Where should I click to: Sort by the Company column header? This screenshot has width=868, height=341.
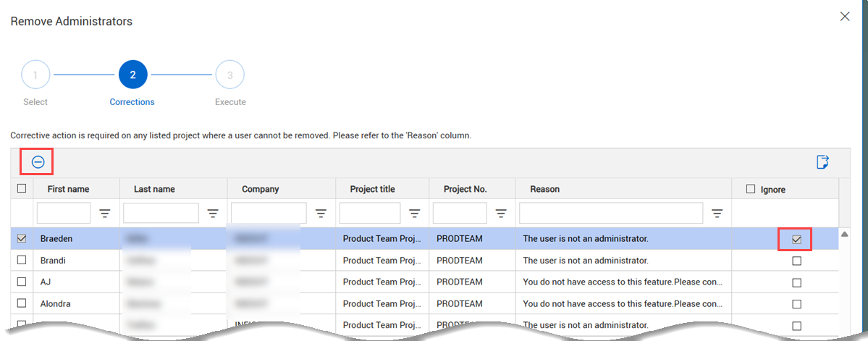(261, 190)
